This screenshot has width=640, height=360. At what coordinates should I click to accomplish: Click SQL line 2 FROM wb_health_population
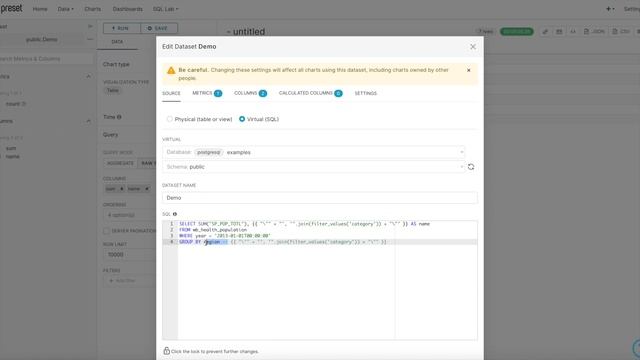click(x=213, y=230)
